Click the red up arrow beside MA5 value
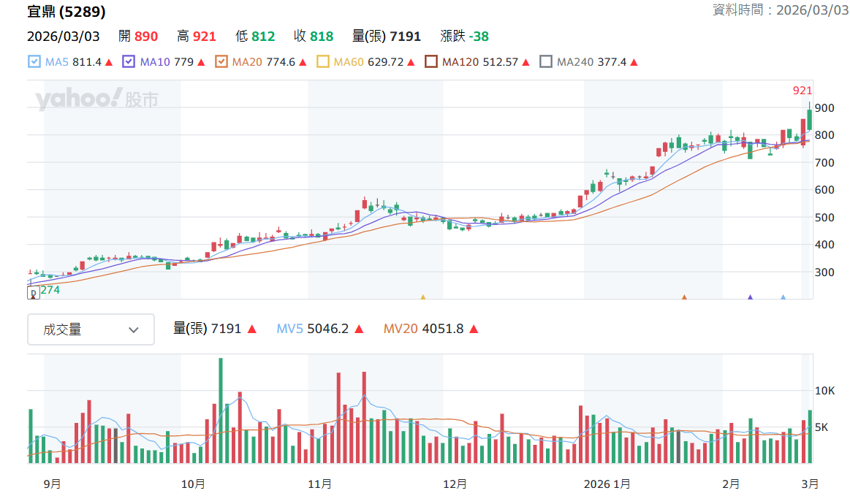The height and width of the screenshot is (504, 850). coord(109,62)
